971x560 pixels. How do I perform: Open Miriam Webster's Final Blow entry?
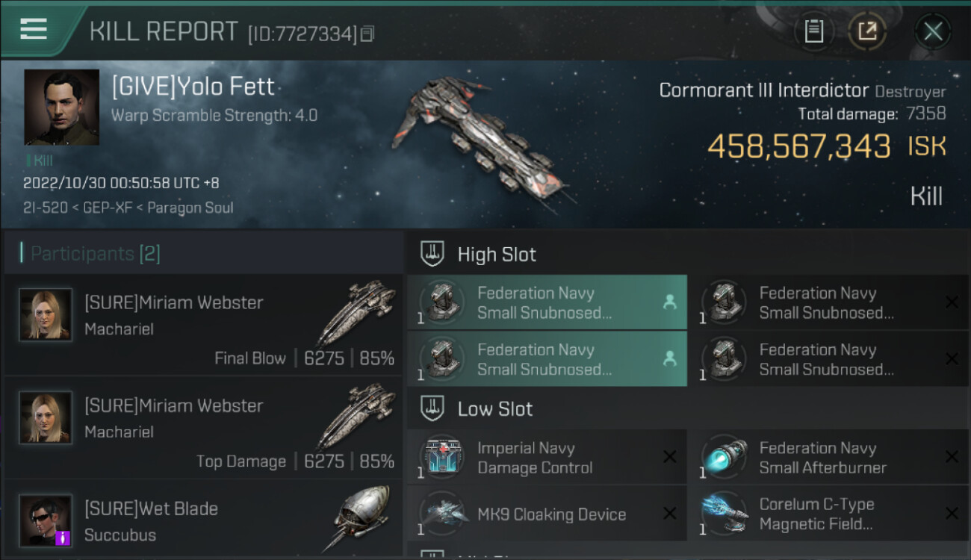click(x=203, y=325)
